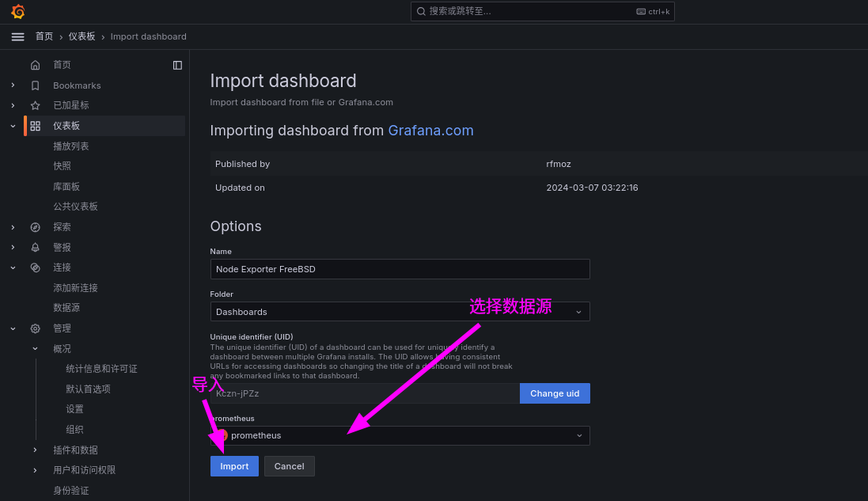Open 组织 in the sidebar

pos(74,430)
